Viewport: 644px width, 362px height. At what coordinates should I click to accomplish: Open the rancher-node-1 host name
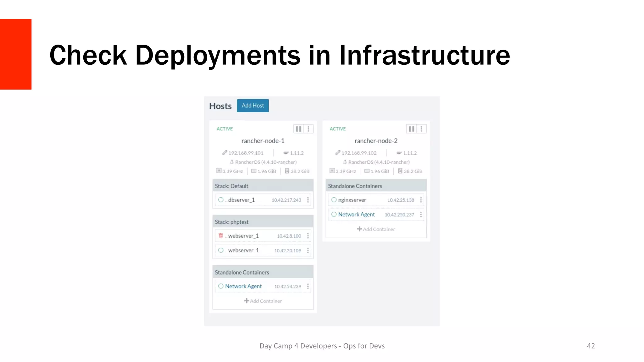click(x=263, y=141)
